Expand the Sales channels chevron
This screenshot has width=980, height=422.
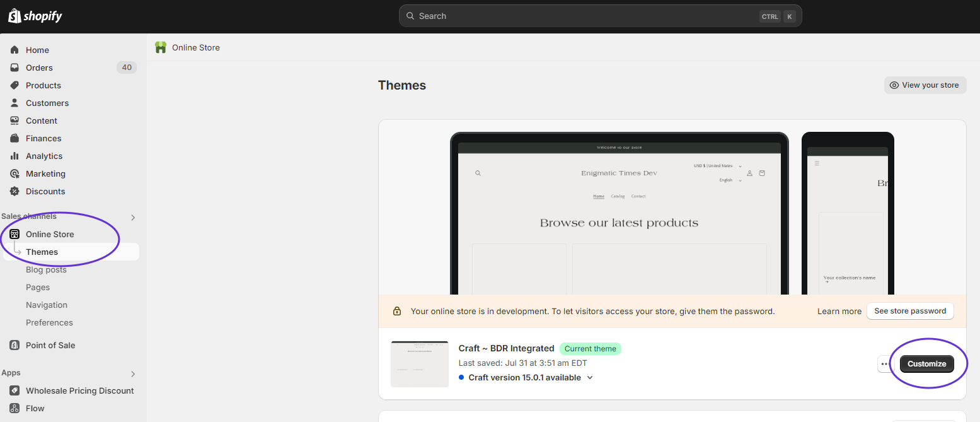133,218
